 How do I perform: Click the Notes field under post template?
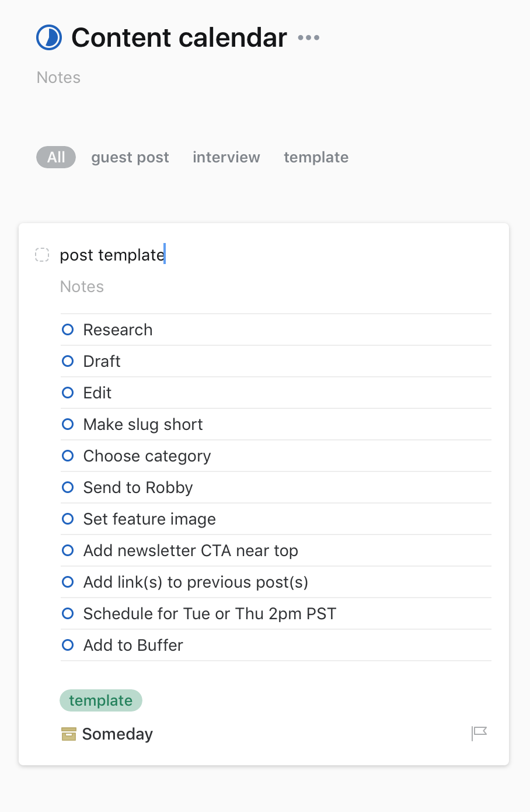82,286
